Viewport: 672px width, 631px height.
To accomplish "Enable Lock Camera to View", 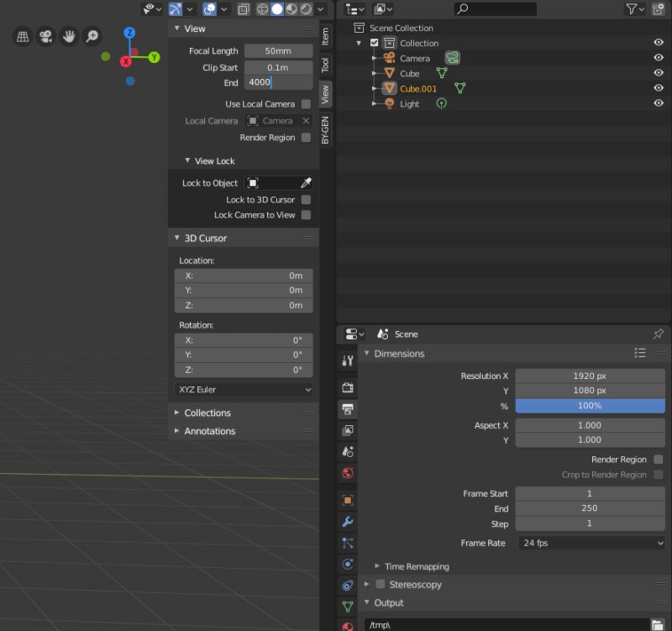I will click(307, 214).
